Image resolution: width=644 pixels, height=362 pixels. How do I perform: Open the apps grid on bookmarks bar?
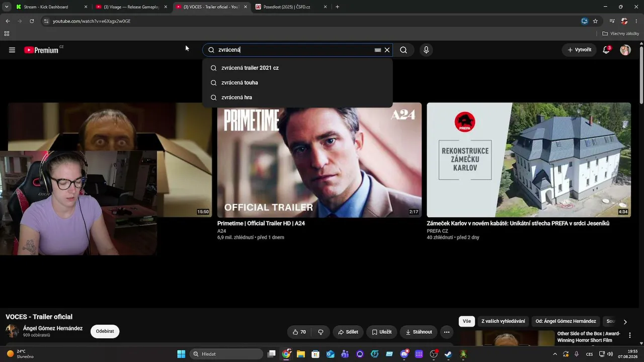tap(7, 34)
